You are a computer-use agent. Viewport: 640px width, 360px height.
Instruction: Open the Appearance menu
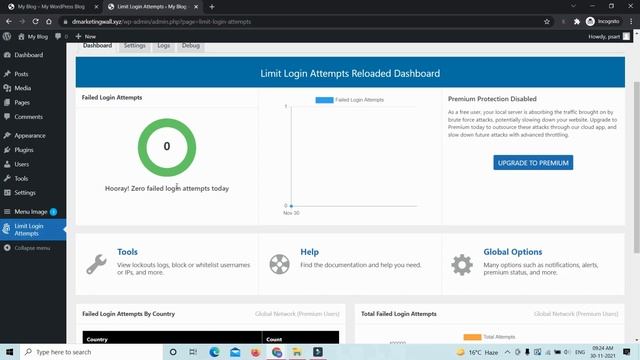pyautogui.click(x=30, y=136)
